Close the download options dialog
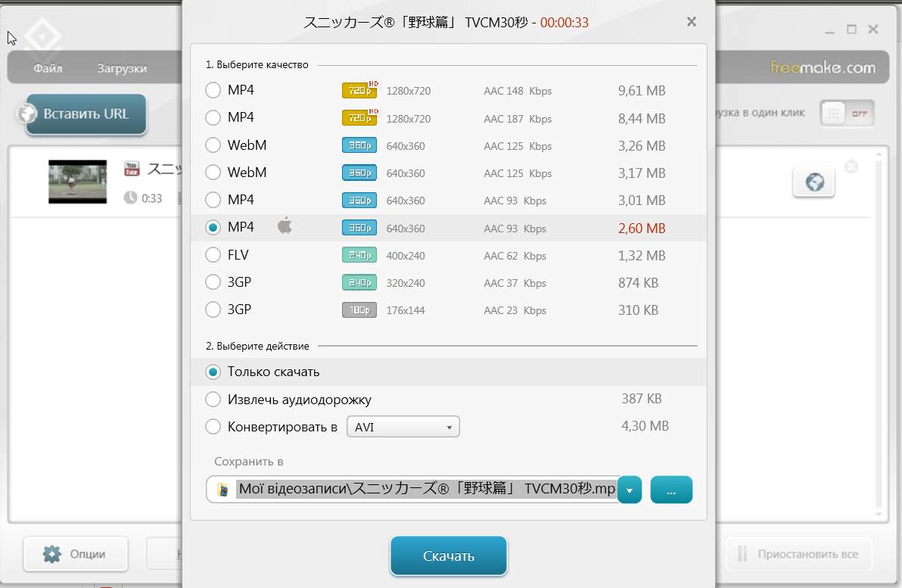The image size is (902, 588). coord(692,22)
